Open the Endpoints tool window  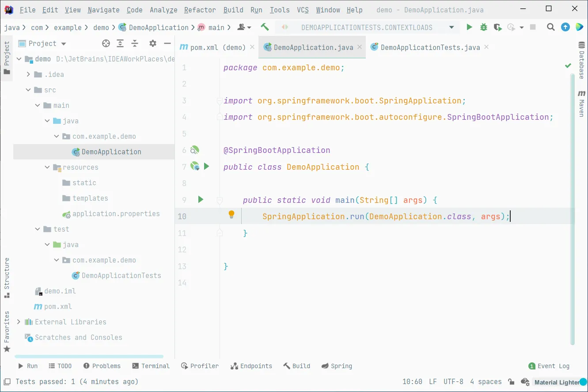point(251,366)
